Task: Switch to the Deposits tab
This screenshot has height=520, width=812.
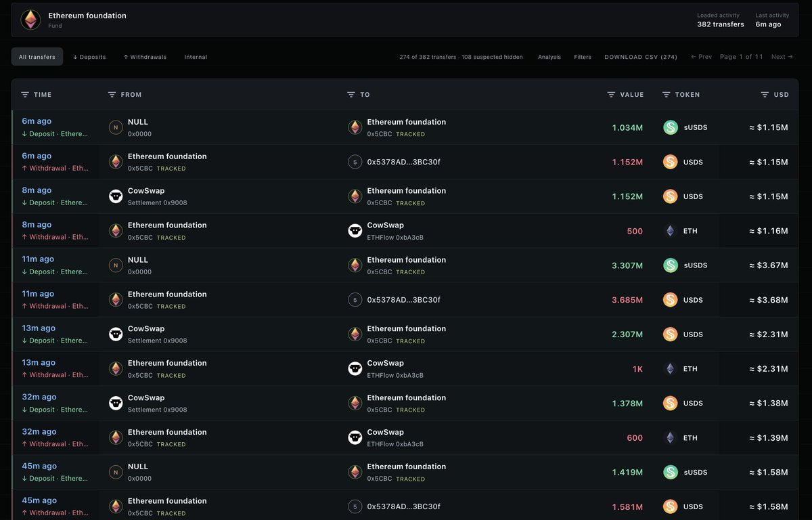Action: (89, 57)
